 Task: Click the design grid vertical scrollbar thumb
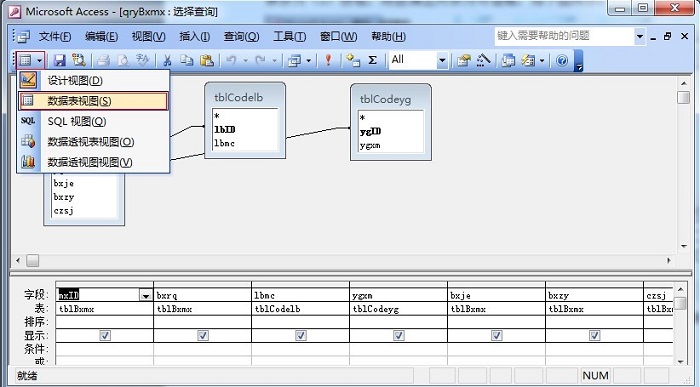point(680,304)
